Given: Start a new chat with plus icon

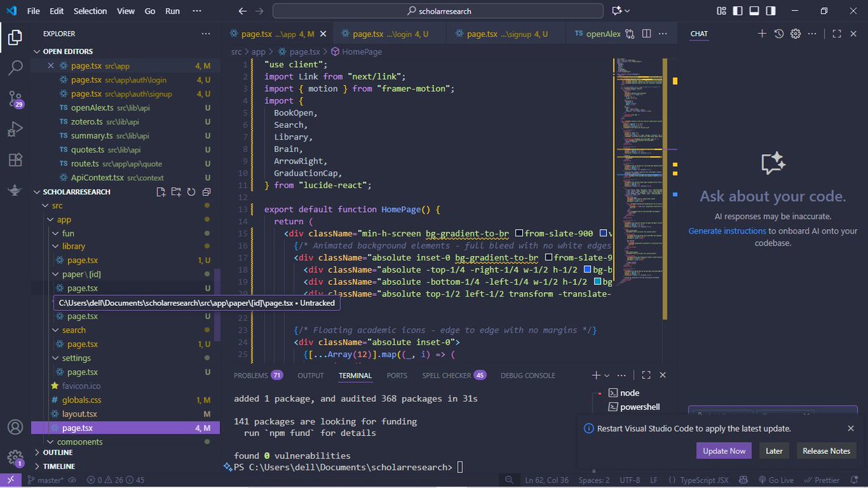Looking at the screenshot, I should (762, 34).
